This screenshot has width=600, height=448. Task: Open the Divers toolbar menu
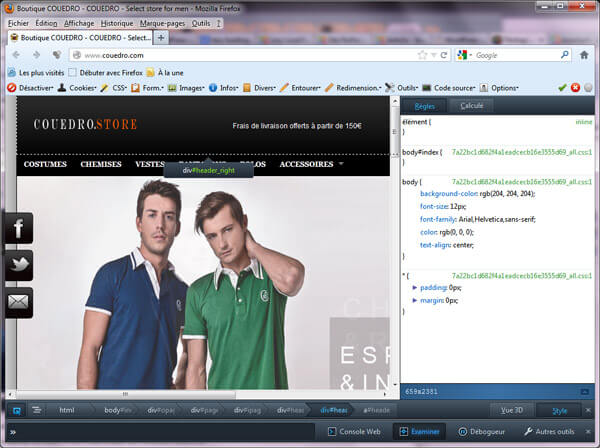point(259,88)
